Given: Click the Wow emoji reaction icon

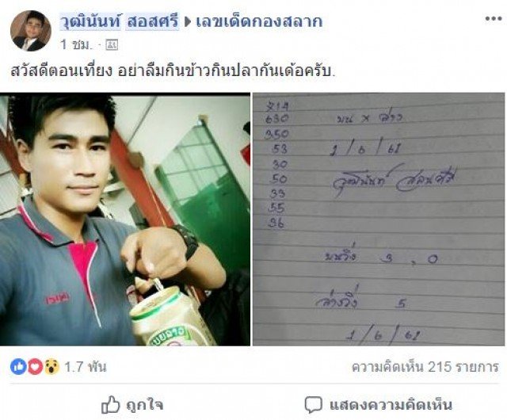Looking at the screenshot, I should click(51, 367).
